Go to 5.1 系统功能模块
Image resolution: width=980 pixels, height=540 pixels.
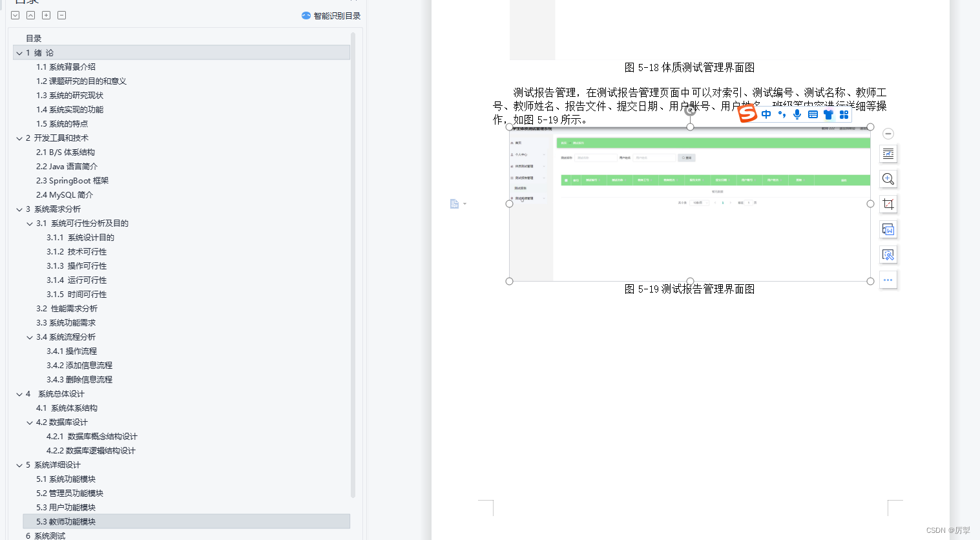(x=66, y=479)
